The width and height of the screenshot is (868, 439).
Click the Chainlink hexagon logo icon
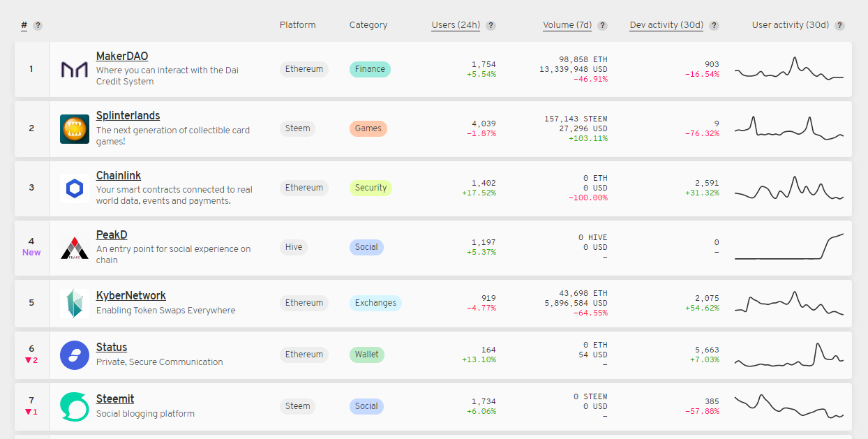[75, 188]
